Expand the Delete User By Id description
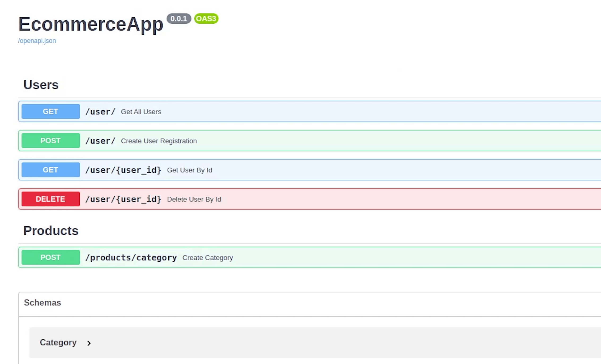 pos(194,199)
